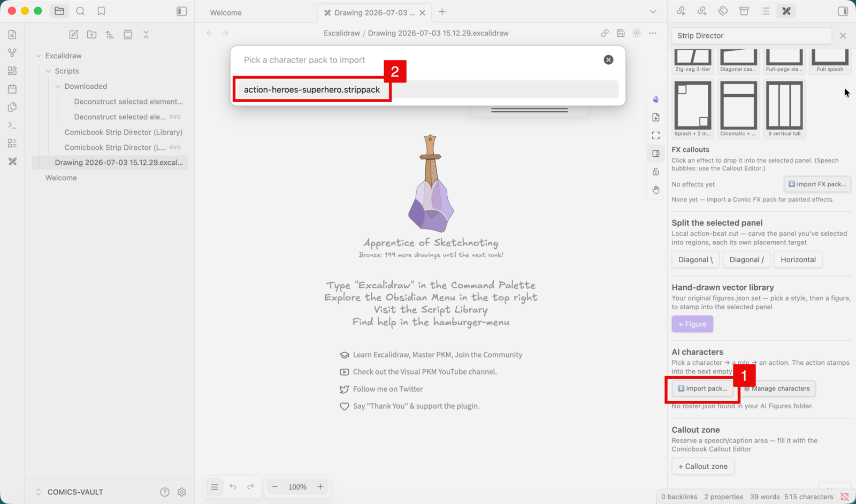Viewport: 856px width, 504px height.
Task: Toggle the canvas lock icon
Action: pos(656,172)
